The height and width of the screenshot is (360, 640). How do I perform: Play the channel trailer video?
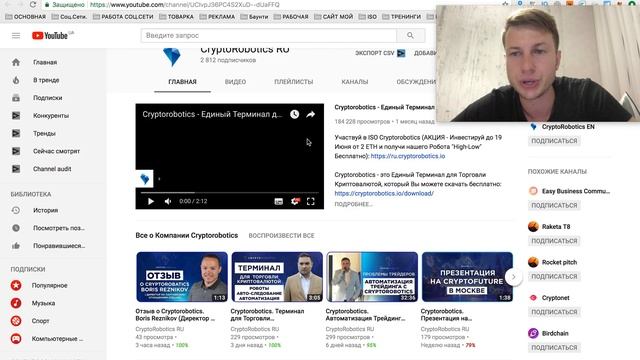click(x=151, y=201)
